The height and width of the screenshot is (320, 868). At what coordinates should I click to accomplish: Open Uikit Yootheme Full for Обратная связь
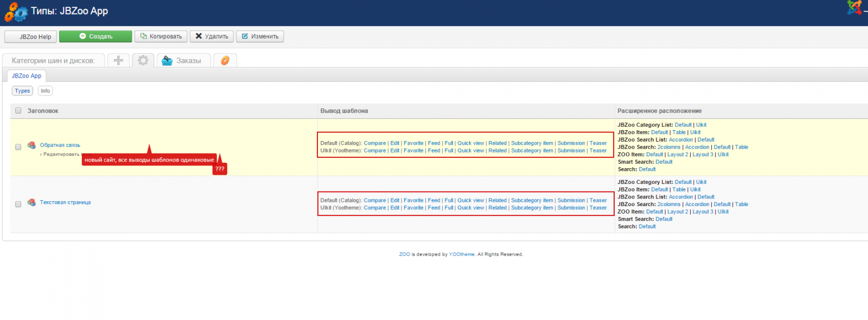pyautogui.click(x=449, y=151)
